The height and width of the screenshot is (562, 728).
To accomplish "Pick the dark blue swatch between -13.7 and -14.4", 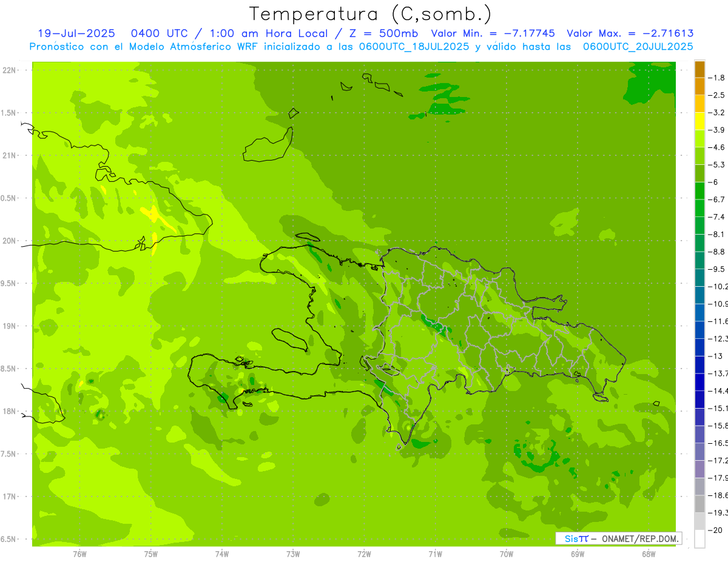I will (x=699, y=382).
